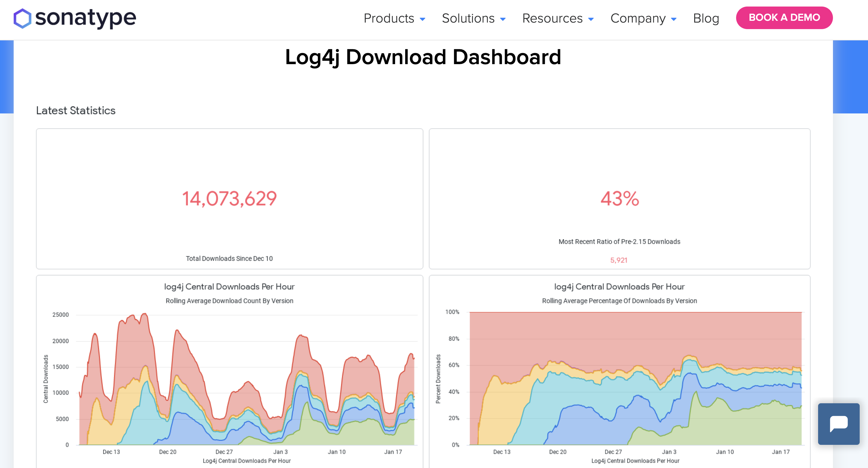This screenshot has width=868, height=468.
Task: Click the 5,921 value under ratio
Action: point(619,260)
